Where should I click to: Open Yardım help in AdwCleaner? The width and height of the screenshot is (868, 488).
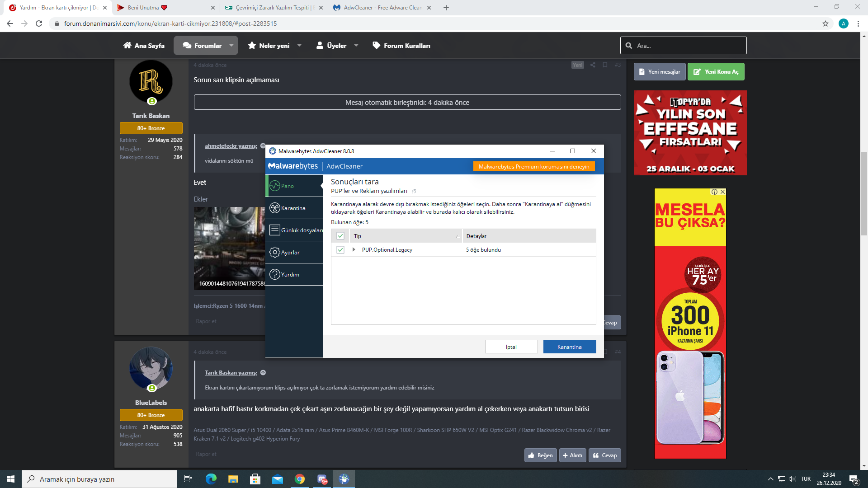[294, 274]
